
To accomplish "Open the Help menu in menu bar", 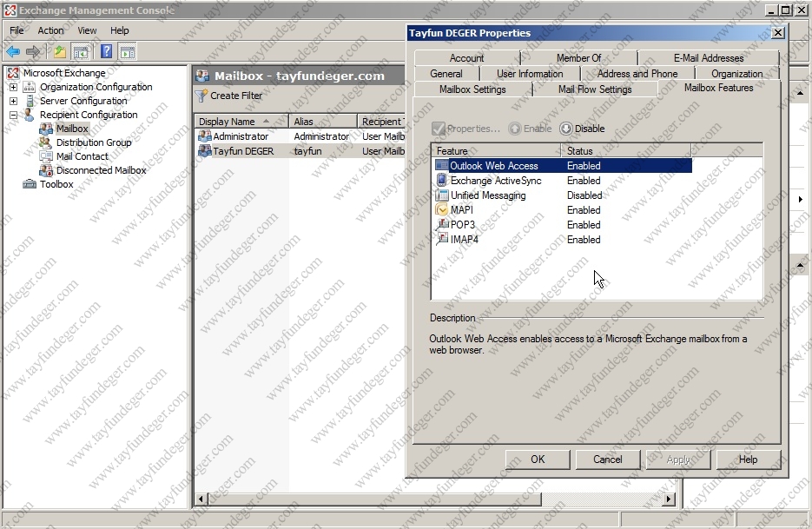I will 120,30.
